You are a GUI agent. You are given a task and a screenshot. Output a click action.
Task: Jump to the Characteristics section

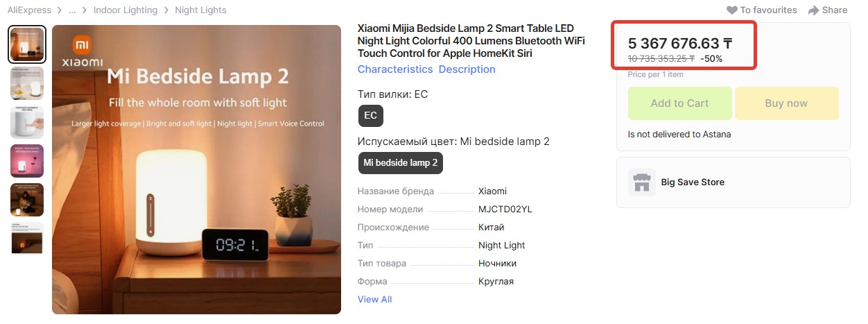tap(394, 69)
